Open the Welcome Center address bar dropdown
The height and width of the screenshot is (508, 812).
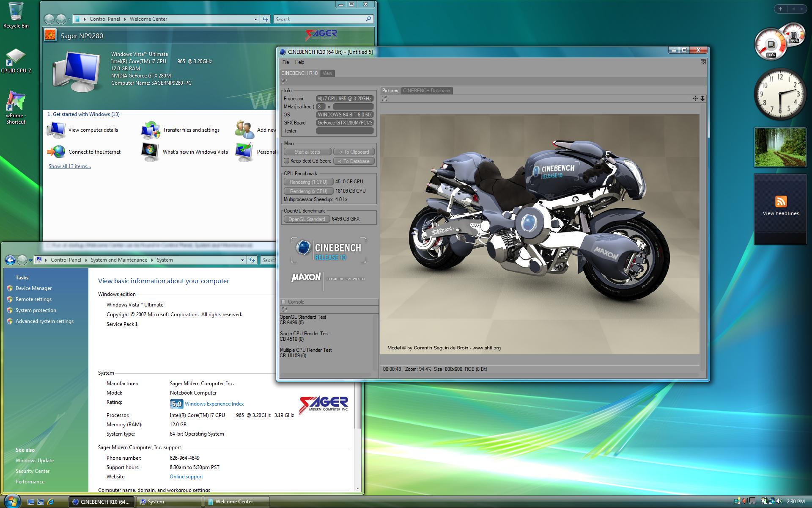255,19
